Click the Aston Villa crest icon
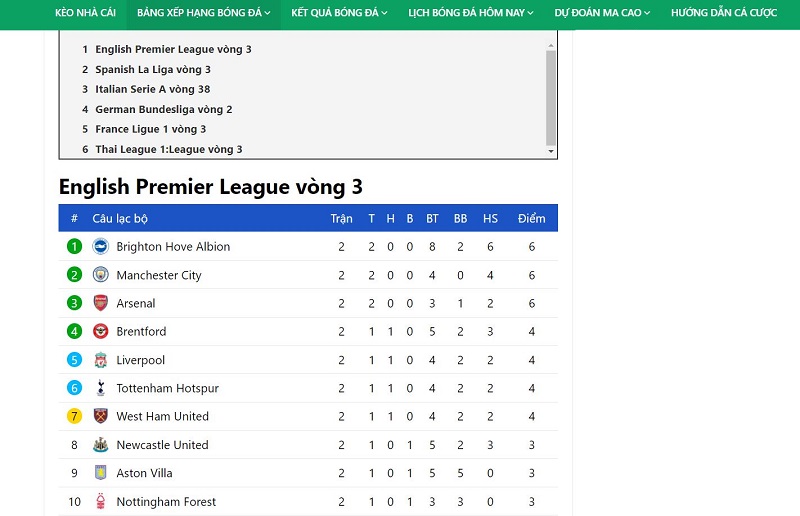The width and height of the screenshot is (800, 516). click(101, 473)
